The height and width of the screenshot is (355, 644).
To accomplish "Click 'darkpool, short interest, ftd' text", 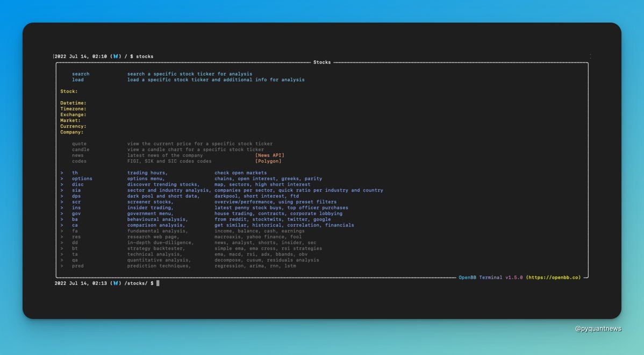I will [x=257, y=196].
